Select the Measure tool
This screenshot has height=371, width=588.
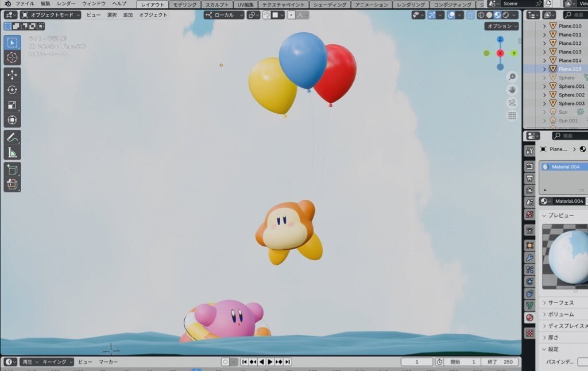12,152
